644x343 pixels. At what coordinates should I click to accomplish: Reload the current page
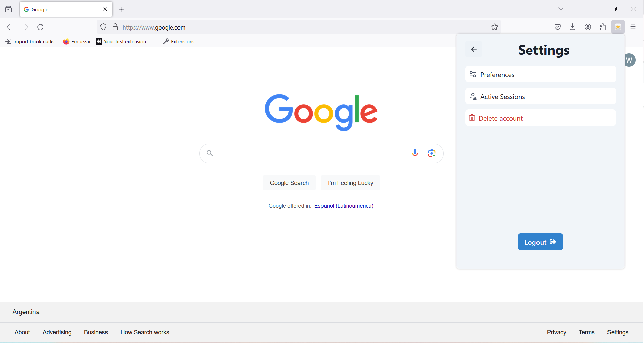[41, 27]
